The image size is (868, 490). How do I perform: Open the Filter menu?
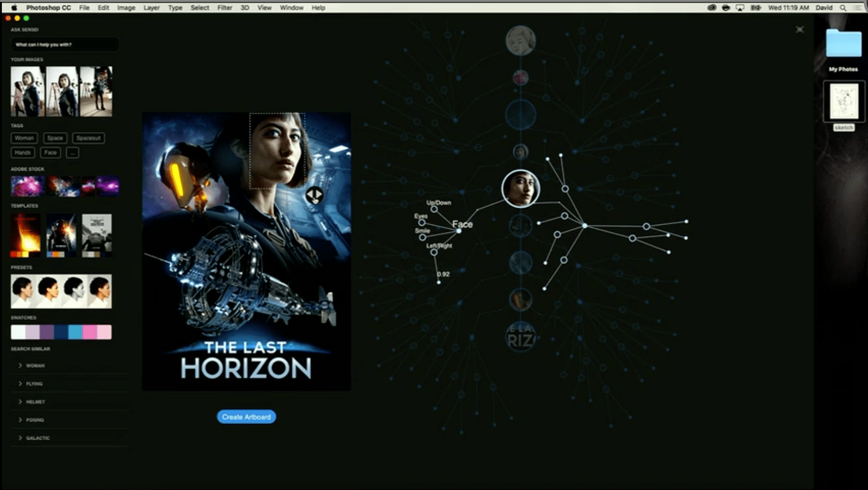click(224, 8)
